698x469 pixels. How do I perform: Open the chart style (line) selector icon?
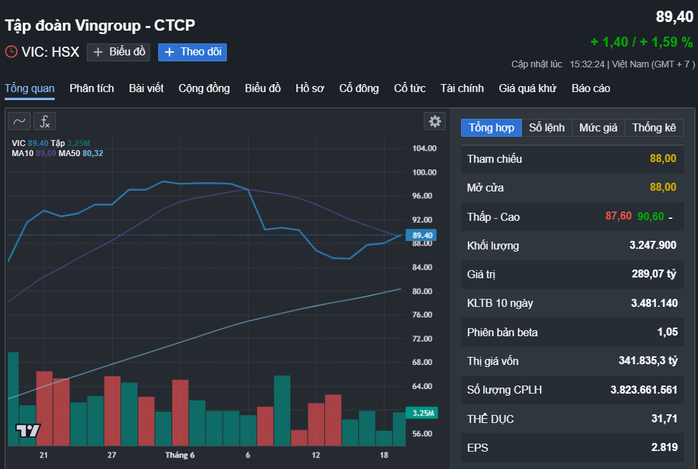20,122
